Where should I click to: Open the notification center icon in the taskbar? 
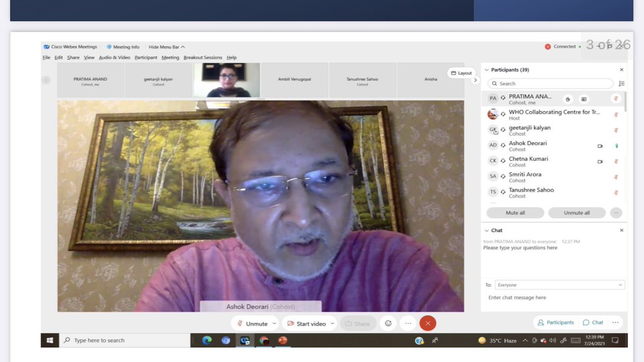[x=616, y=340]
